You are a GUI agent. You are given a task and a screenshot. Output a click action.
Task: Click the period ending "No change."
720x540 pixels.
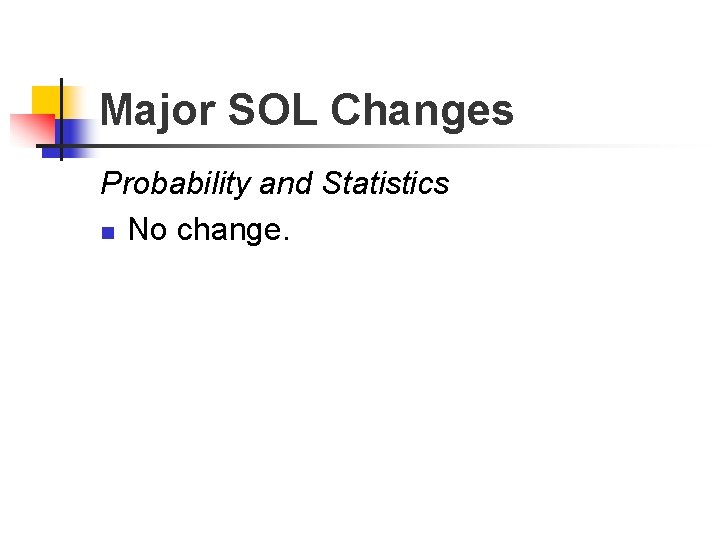(x=287, y=238)
